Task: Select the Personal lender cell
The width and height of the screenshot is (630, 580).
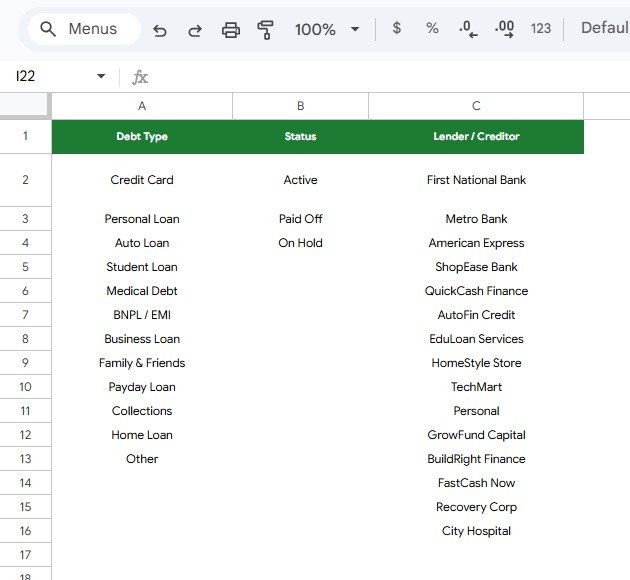Action: pyautogui.click(x=476, y=411)
